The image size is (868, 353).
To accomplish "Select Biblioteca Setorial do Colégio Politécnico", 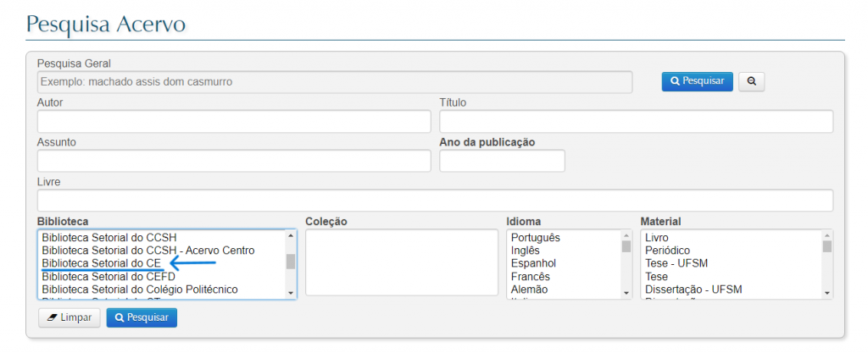I will [140, 290].
